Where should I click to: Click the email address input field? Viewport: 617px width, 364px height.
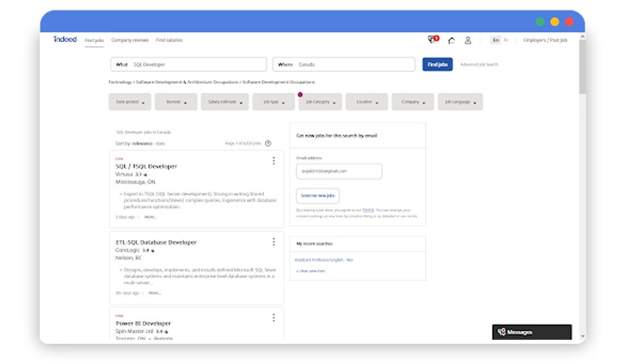coord(338,171)
